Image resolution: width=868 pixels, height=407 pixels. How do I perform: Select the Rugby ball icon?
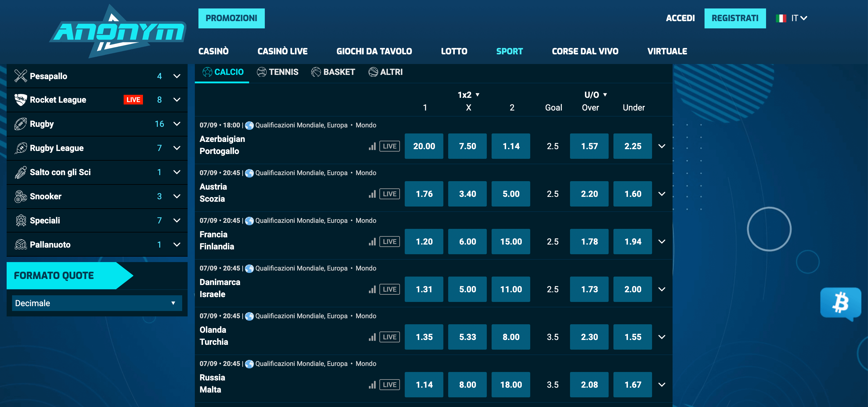21,124
